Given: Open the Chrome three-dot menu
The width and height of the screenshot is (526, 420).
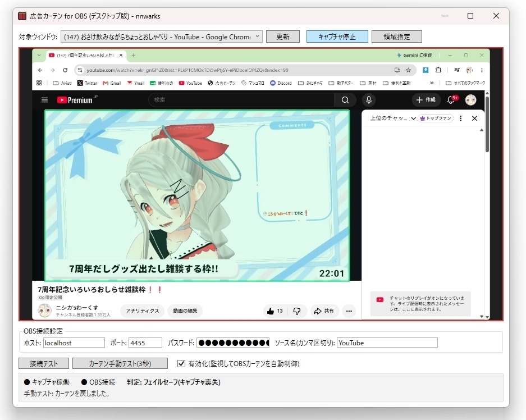Looking at the screenshot, I should coord(482,70).
